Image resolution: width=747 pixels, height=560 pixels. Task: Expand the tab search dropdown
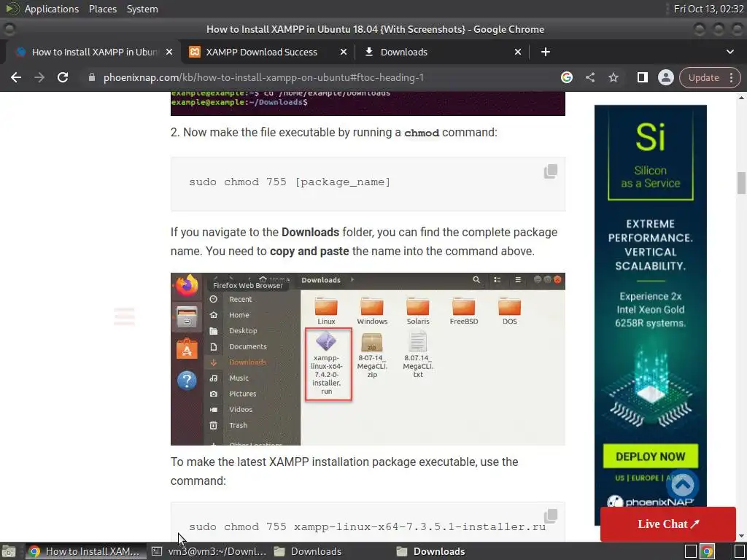pos(729,52)
